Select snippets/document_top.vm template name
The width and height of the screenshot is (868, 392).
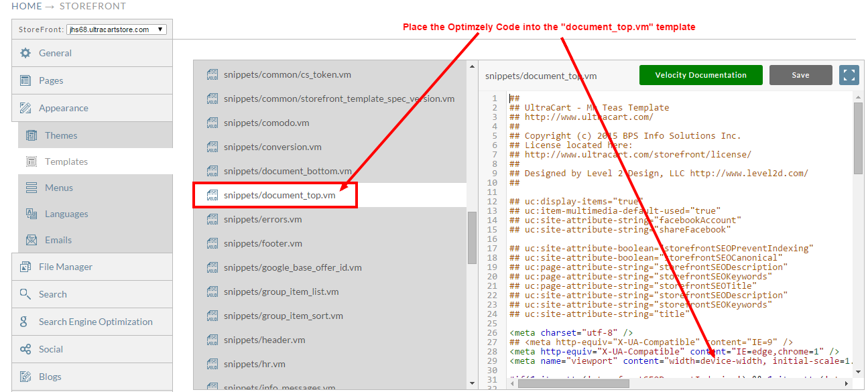click(x=280, y=195)
